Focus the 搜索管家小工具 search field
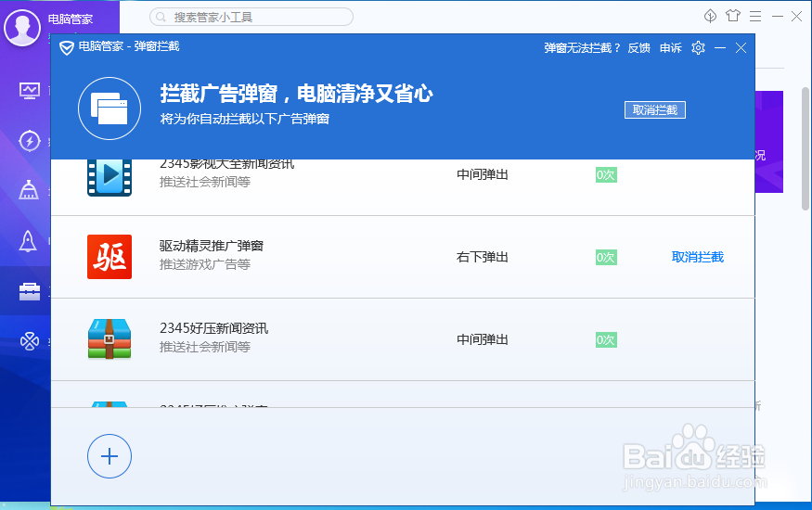 251,17
